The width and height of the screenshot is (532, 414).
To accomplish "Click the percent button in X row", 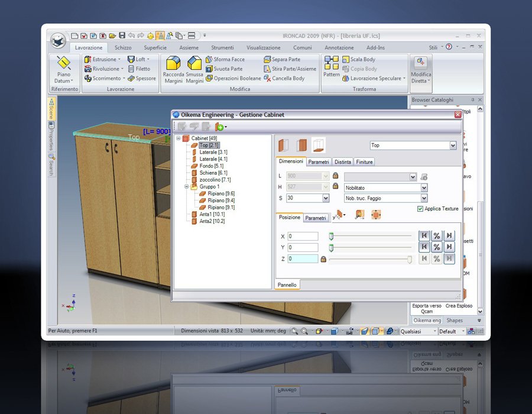I will (x=437, y=236).
